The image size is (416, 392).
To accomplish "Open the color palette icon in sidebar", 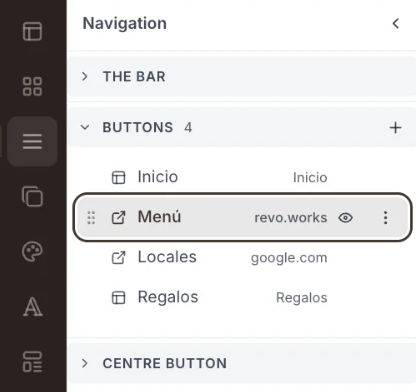I will [x=32, y=251].
